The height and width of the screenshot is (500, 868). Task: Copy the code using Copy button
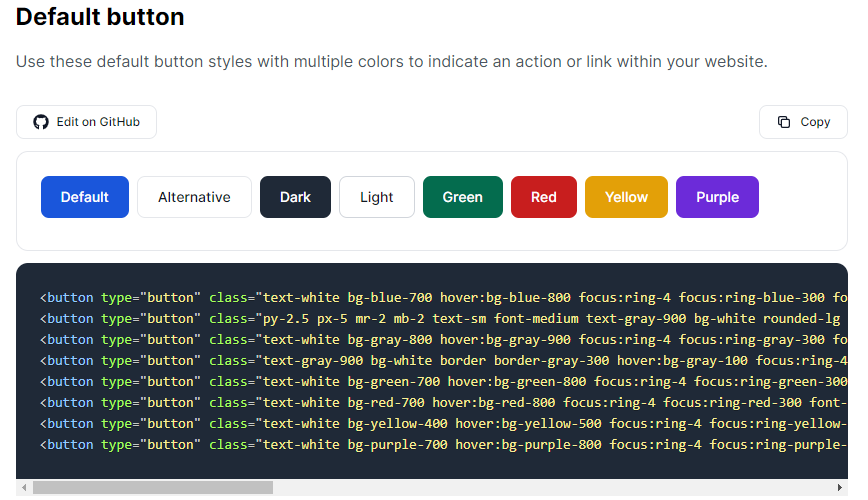click(x=803, y=122)
